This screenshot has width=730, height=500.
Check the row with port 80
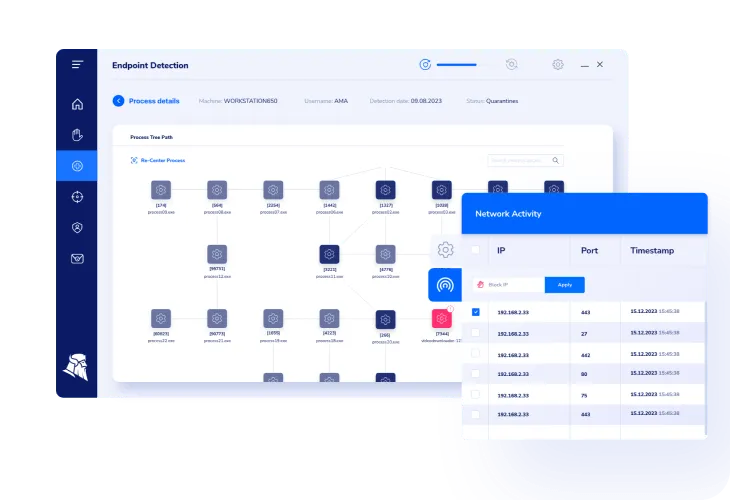(x=475, y=373)
